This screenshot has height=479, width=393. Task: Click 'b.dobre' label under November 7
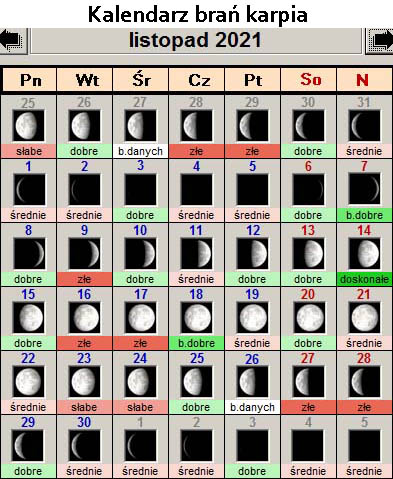364,215
